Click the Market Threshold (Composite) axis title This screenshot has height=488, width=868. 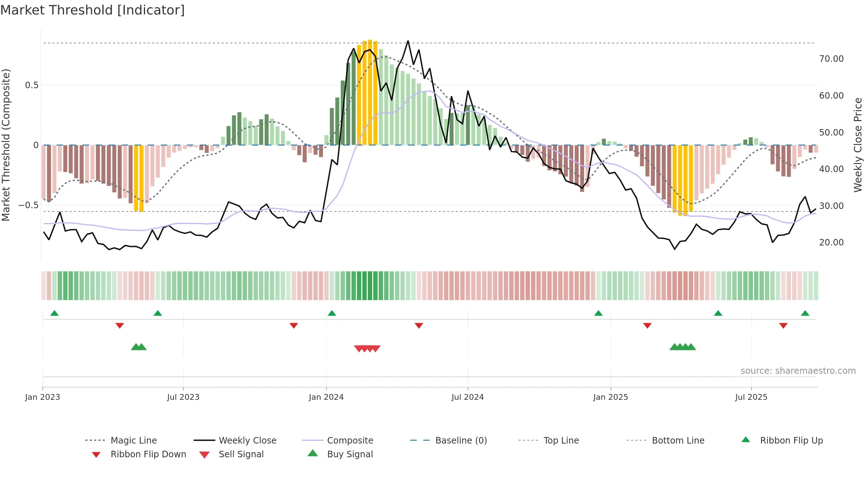[6, 145]
